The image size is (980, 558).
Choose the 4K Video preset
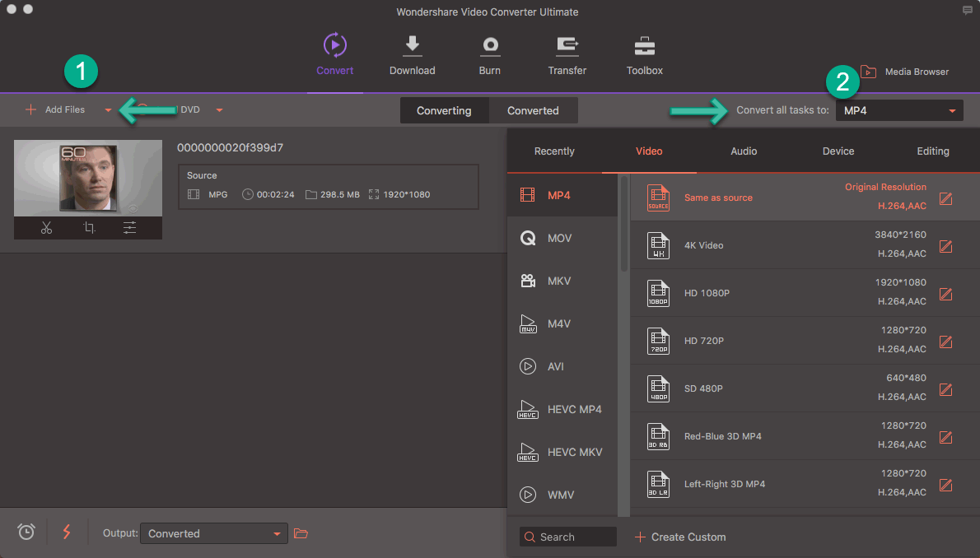[x=805, y=245]
